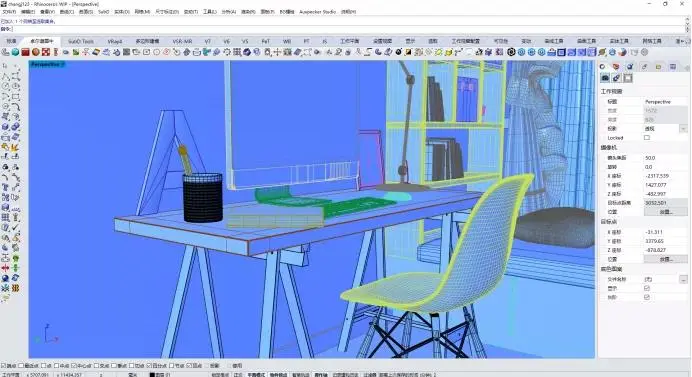Toggle the wallpaper show checkbox
The width and height of the screenshot is (692, 377).
click(x=647, y=288)
